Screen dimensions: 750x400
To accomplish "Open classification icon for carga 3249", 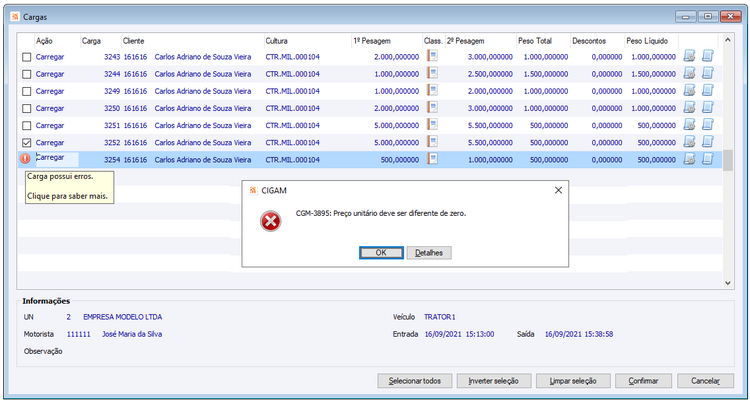I will (x=432, y=90).
